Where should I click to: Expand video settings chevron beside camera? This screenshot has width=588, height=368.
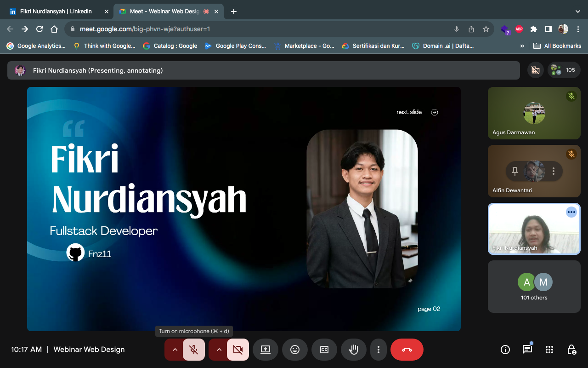tap(219, 350)
